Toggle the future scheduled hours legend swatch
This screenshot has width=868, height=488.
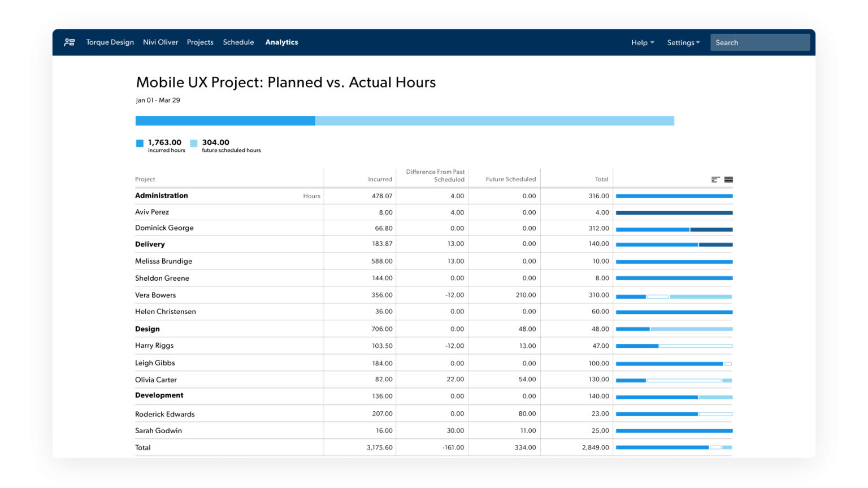coord(194,142)
